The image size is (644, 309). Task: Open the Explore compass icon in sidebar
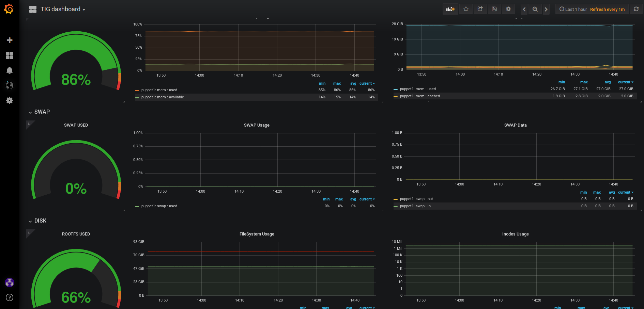(10, 85)
